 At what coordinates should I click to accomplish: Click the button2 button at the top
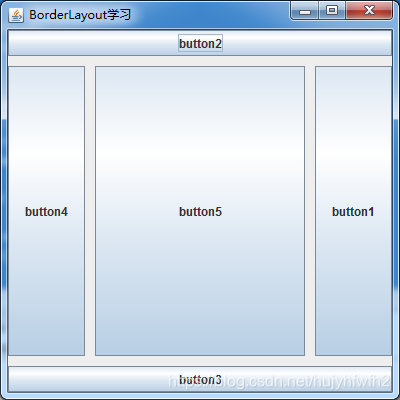pos(200,43)
